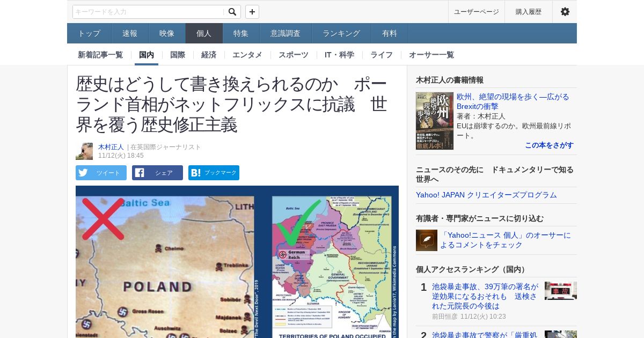Go to the トップ tab
Screen dimensions: 644x338
(x=89, y=33)
